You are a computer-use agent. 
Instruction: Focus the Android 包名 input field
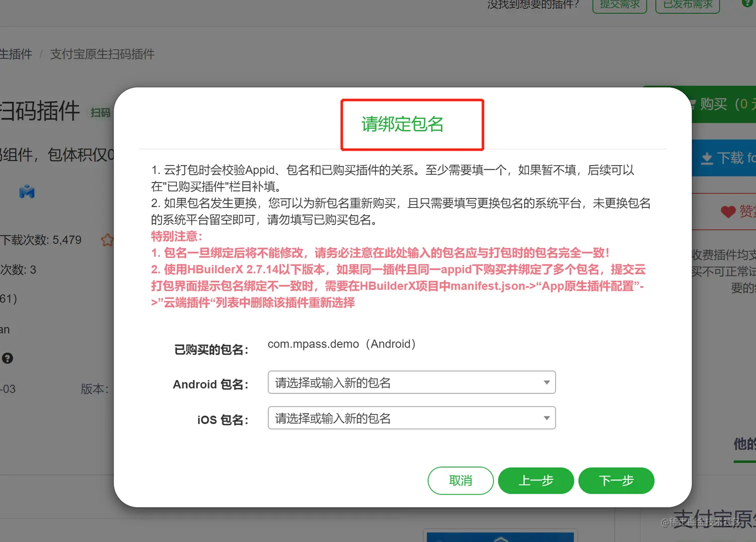(411, 382)
